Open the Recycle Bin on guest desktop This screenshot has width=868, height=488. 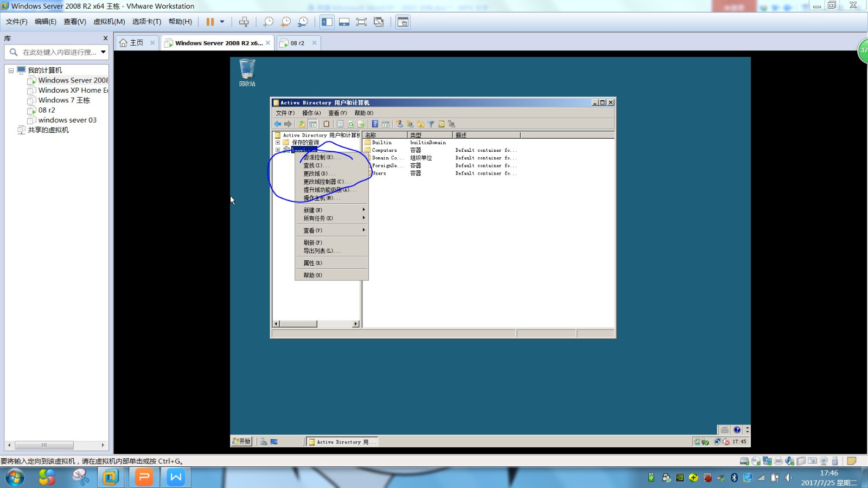coord(247,73)
